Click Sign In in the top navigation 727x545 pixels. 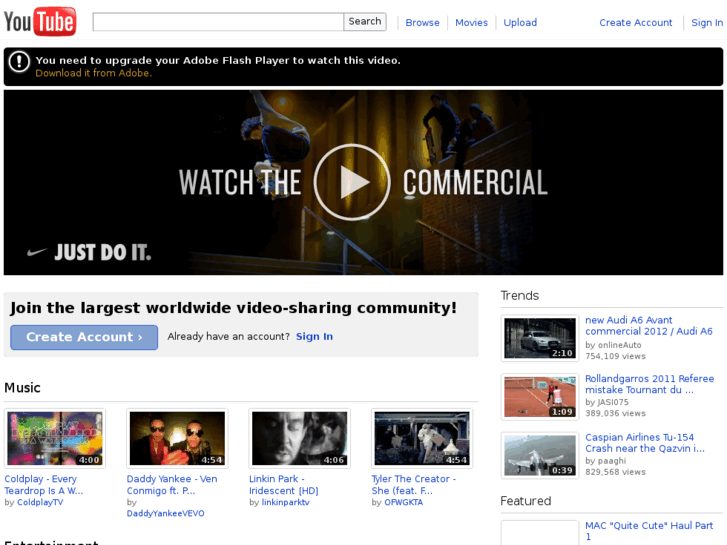(x=707, y=23)
